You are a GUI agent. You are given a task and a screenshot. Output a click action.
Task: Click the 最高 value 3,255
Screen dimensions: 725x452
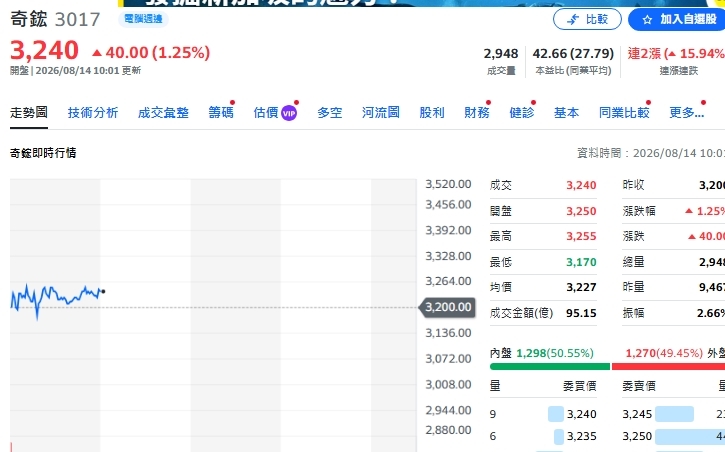tap(581, 236)
